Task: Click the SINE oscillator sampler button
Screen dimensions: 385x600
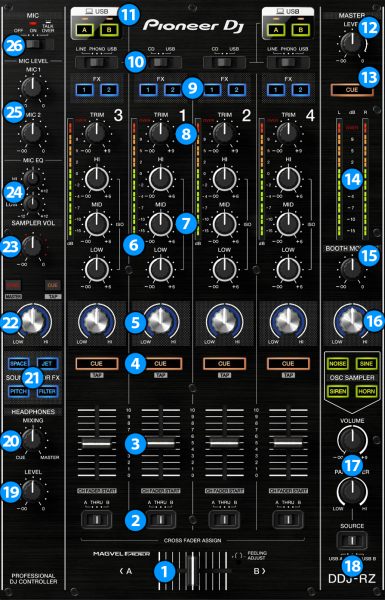Action: click(x=366, y=364)
